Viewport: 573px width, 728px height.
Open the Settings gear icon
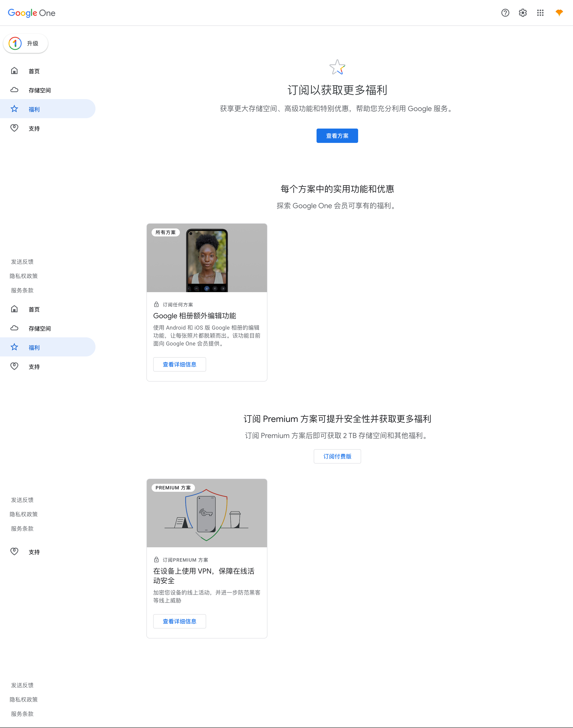[523, 13]
